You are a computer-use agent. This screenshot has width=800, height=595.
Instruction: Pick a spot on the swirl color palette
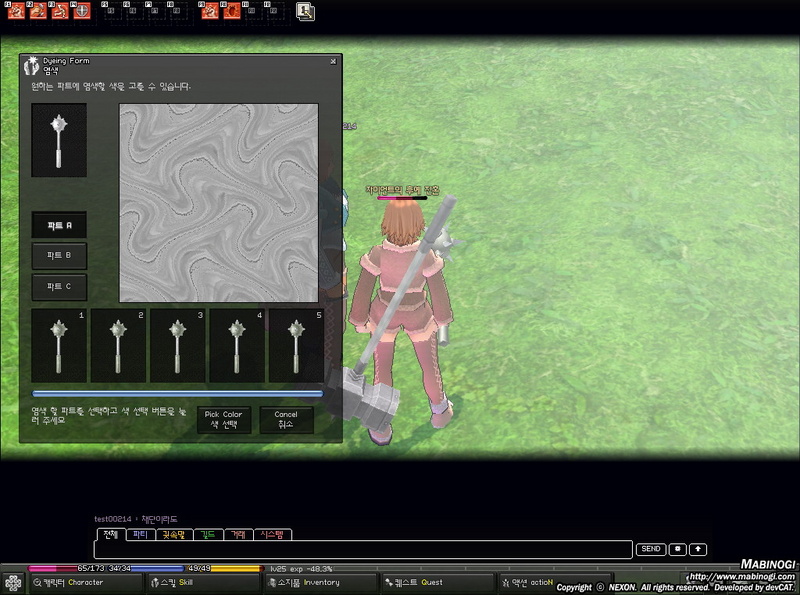(x=219, y=203)
